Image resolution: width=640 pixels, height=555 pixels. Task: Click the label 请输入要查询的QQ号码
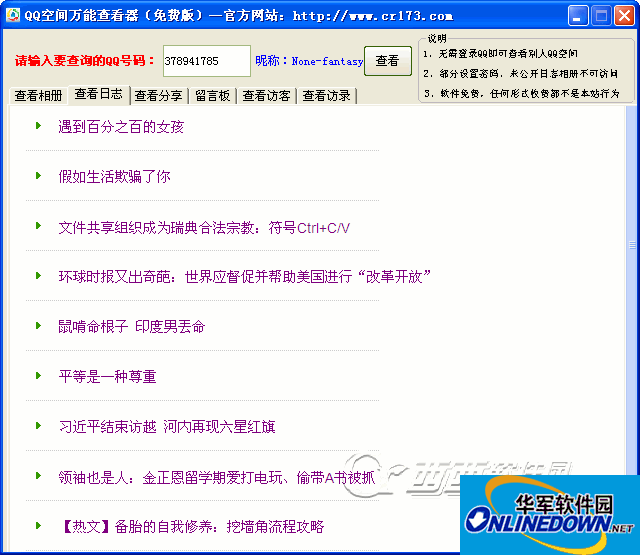pos(84,61)
